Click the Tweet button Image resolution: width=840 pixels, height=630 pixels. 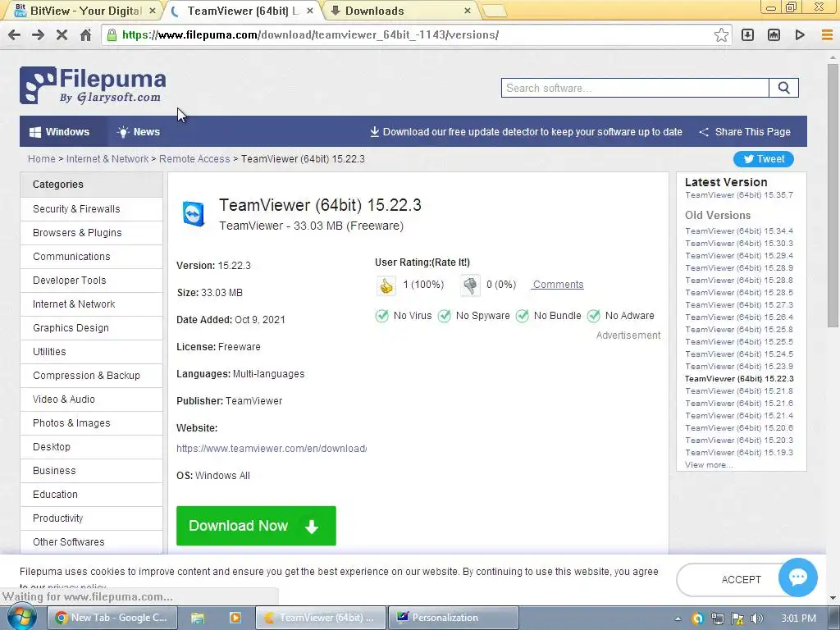coord(764,159)
